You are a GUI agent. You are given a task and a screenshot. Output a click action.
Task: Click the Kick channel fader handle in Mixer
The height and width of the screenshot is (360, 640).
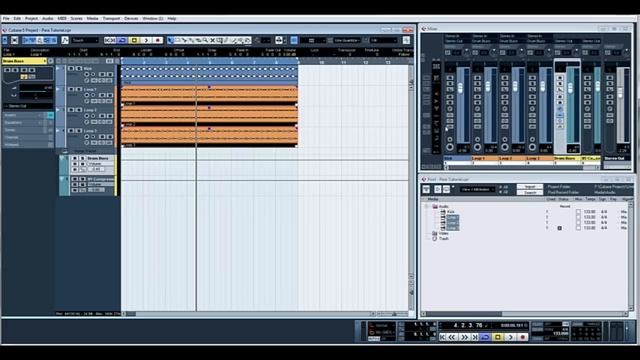(x=460, y=88)
